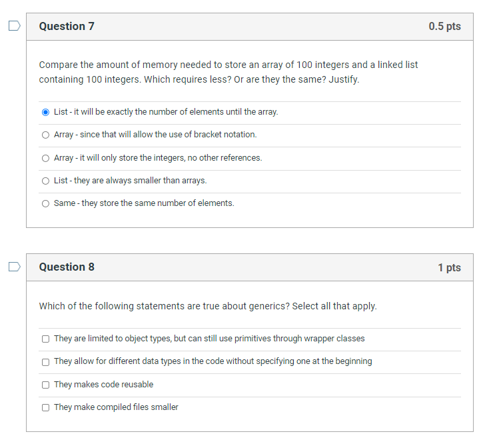Check 'They make compiled files smaller' box

click(x=45, y=407)
